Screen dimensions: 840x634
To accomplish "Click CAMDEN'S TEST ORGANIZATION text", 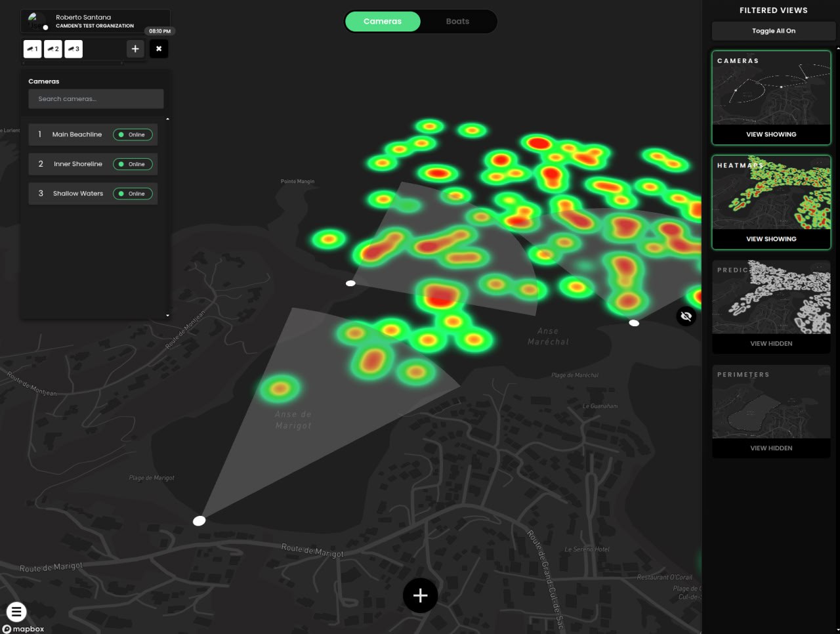I will coord(94,26).
